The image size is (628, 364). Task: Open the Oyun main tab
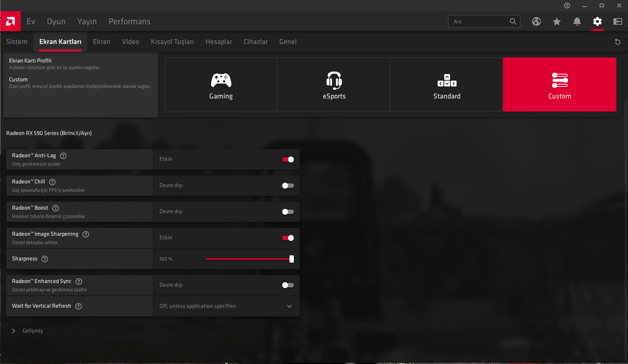click(56, 21)
